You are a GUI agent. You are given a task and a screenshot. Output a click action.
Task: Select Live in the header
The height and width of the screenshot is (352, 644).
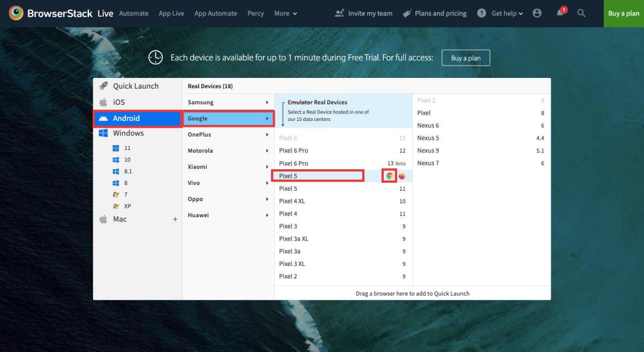point(105,13)
